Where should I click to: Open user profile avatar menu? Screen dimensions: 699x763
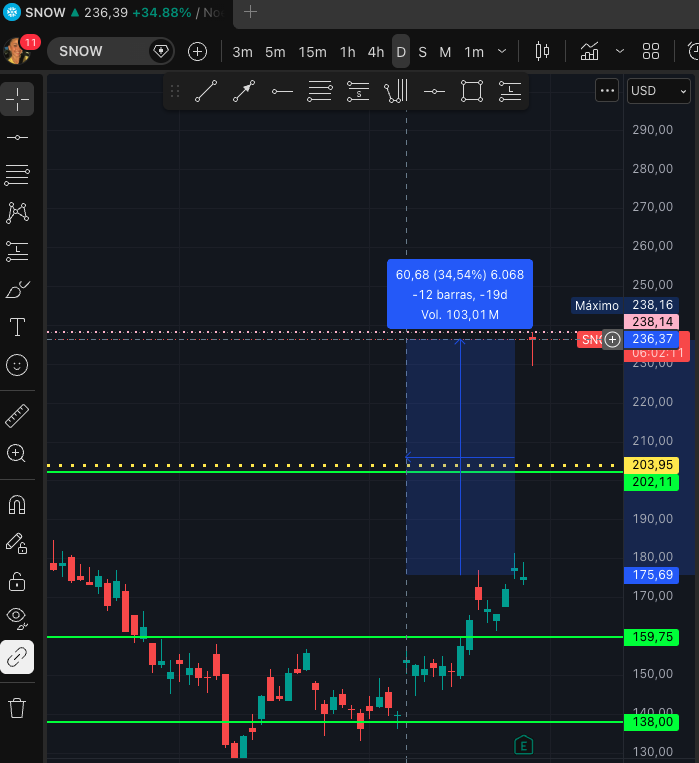pyautogui.click(x=16, y=50)
